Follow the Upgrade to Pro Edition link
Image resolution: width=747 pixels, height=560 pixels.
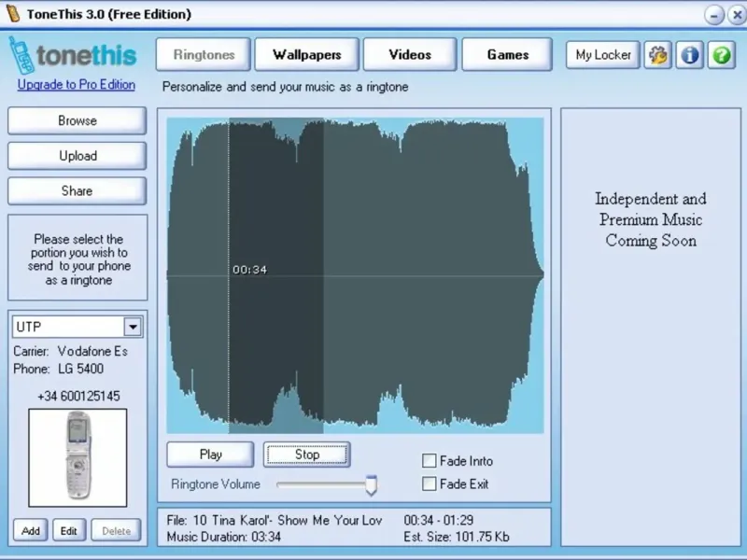(77, 85)
